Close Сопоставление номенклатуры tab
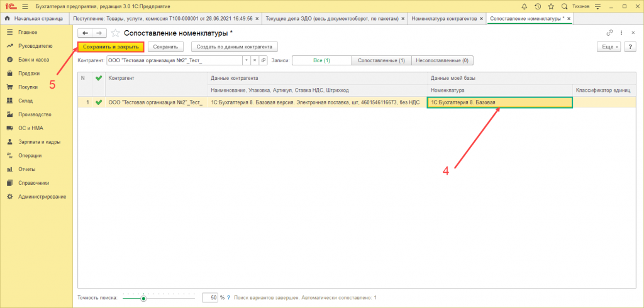This screenshot has width=644, height=308. (569, 19)
